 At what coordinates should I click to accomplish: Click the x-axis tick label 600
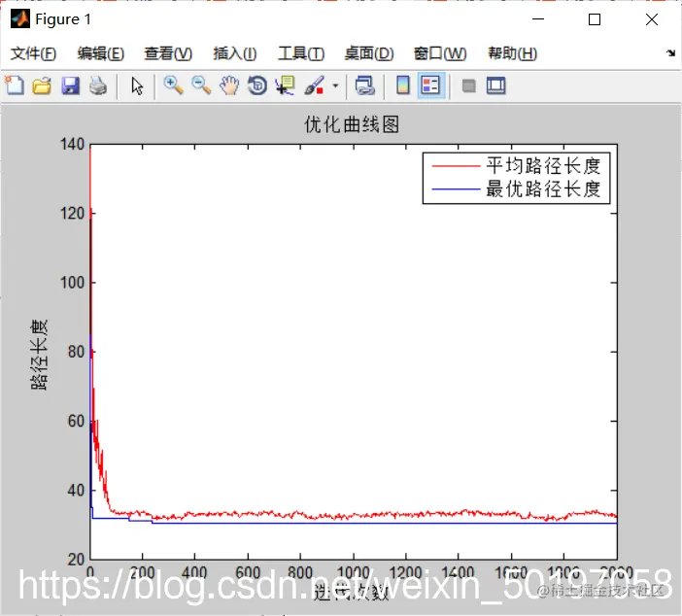[248, 572]
